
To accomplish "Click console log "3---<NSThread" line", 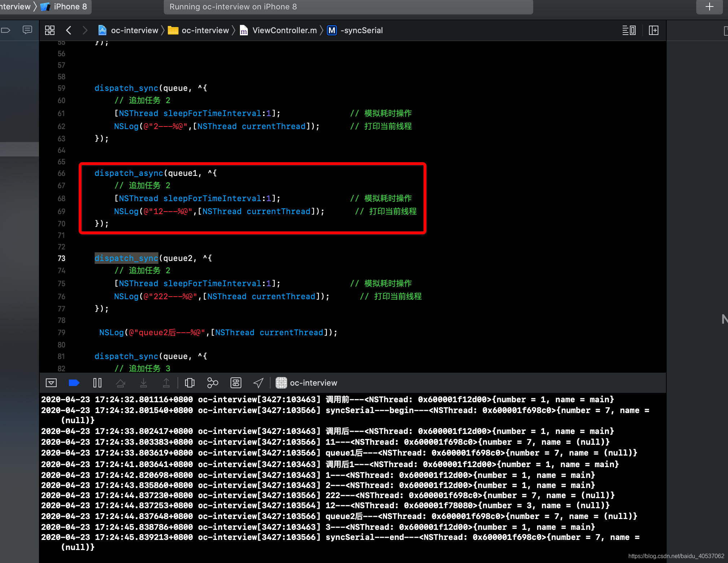I will 318,527.
